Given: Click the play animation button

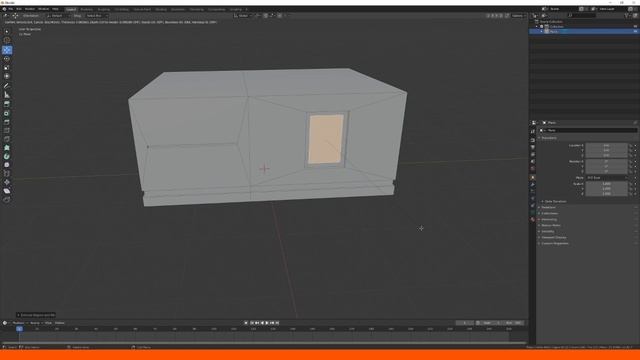Looking at the screenshot, I should point(267,323).
